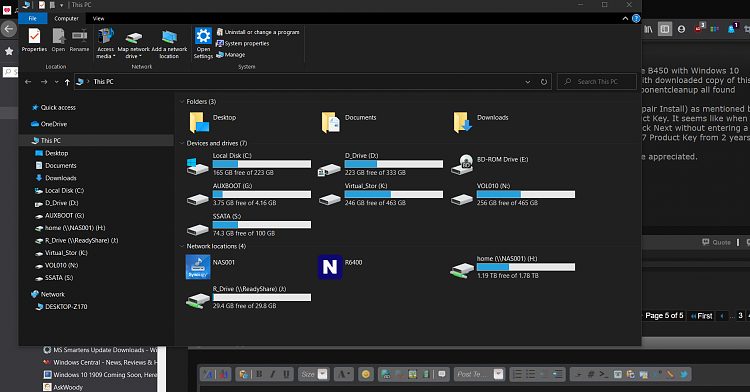Open Windows Central bookmark entry in browser
750x392 pixels.
tap(100, 362)
